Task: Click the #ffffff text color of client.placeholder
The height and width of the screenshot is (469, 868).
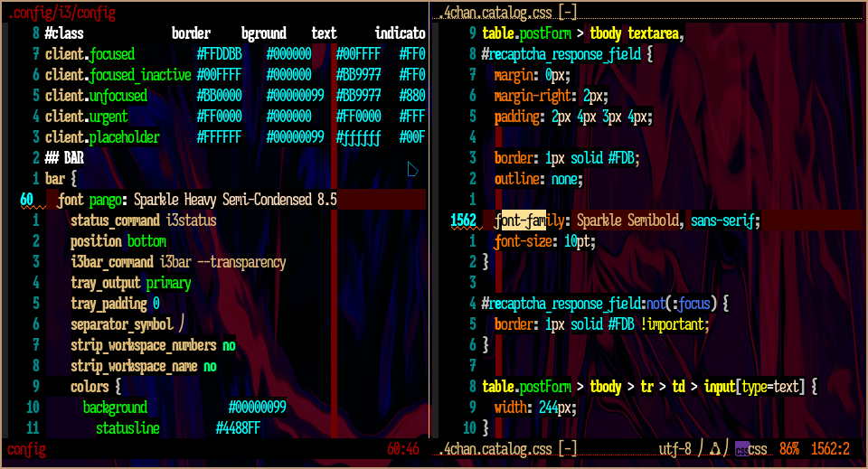Action: point(358,137)
